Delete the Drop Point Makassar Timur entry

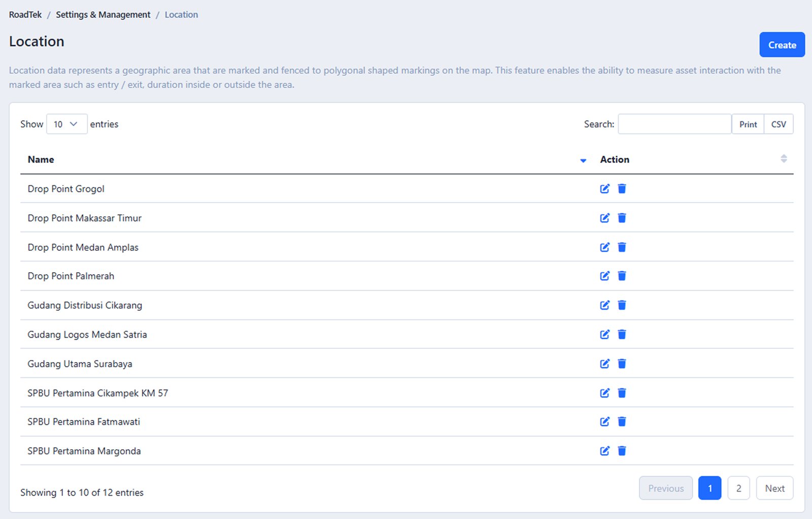(622, 218)
